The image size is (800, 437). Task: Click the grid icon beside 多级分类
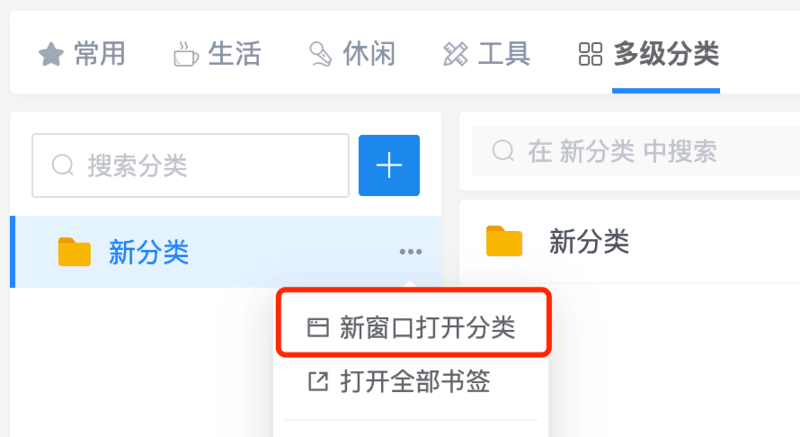click(x=590, y=54)
